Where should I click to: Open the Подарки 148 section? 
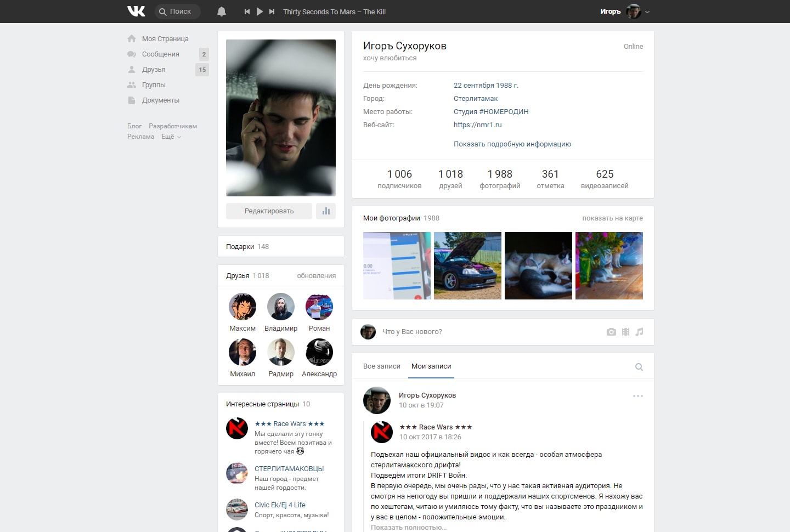coord(281,246)
